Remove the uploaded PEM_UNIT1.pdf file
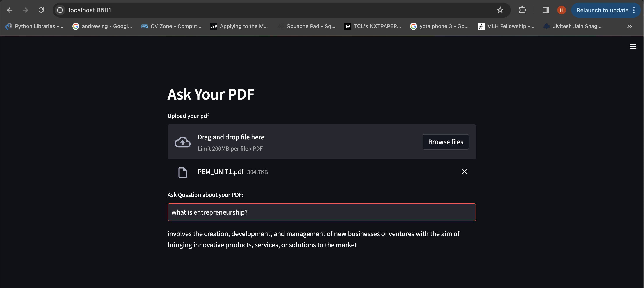This screenshot has height=288, width=644. [464, 172]
